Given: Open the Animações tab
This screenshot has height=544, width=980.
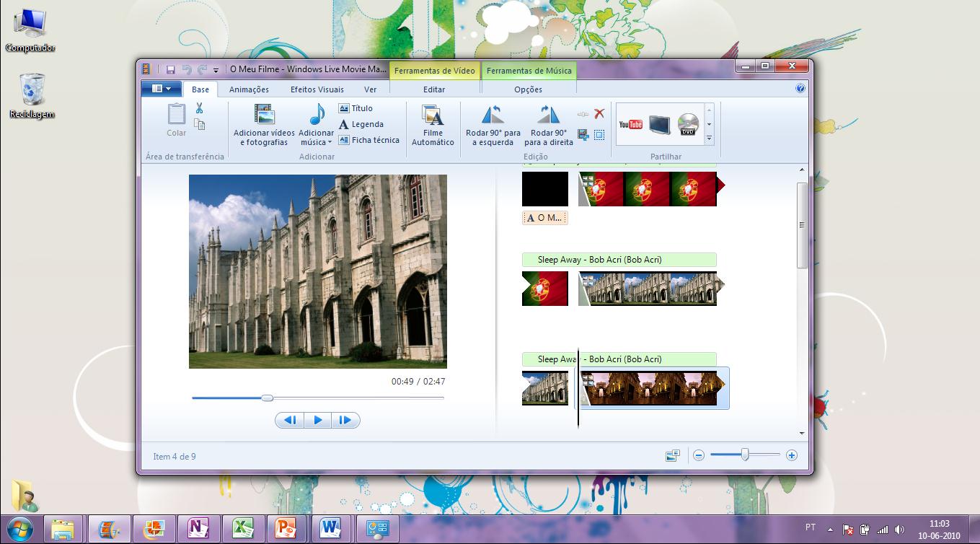Looking at the screenshot, I should click(249, 89).
